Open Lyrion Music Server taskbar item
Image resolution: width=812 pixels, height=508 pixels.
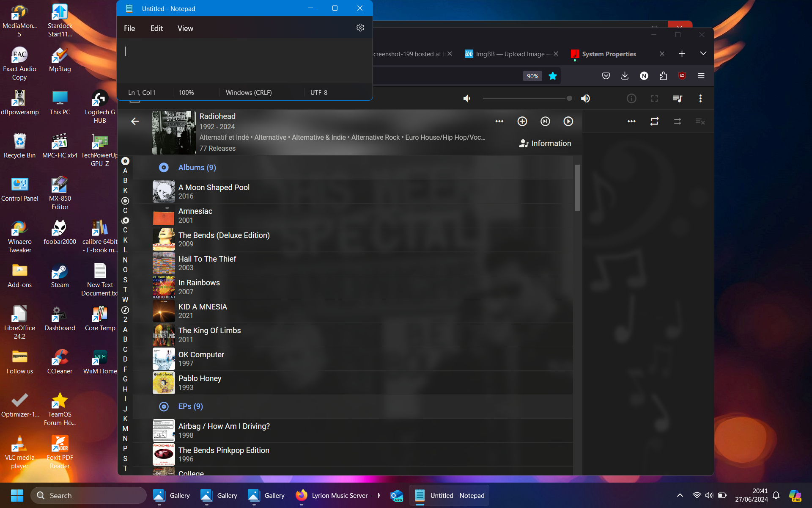click(338, 495)
